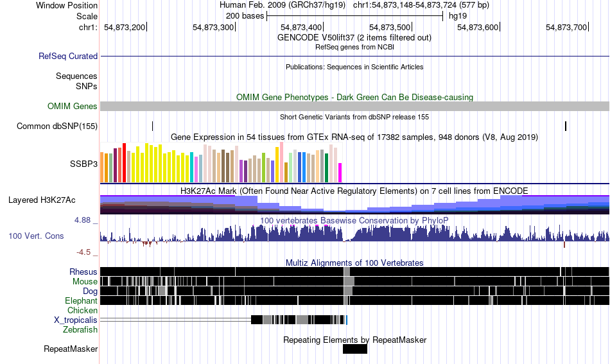This screenshot has height=364, width=610.
Task: Click the 54,873,400 position marker
Action: point(301,27)
